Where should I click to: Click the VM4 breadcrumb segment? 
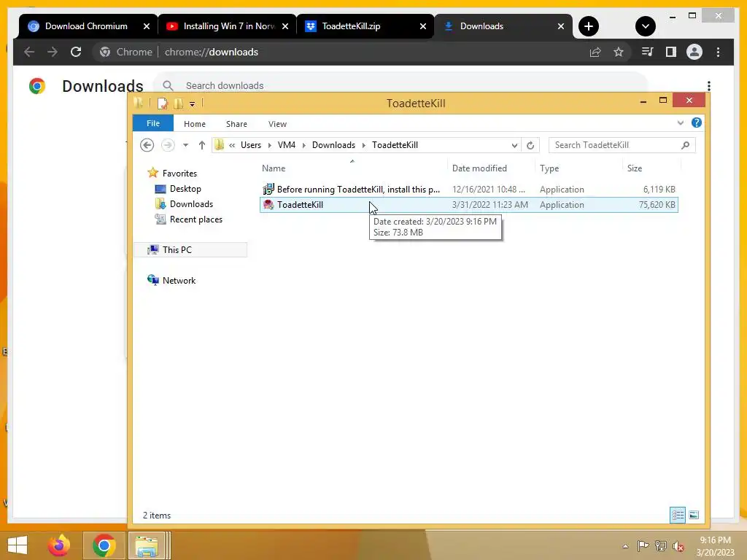point(286,145)
